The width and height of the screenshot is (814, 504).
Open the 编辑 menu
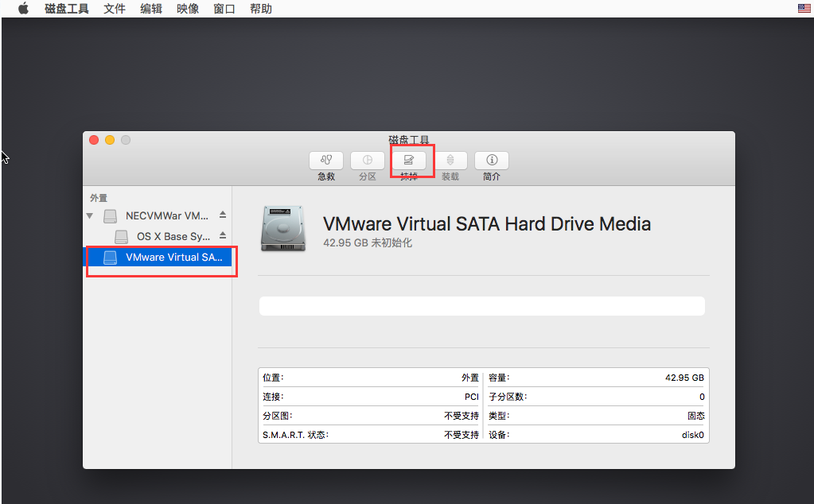pyautogui.click(x=151, y=9)
